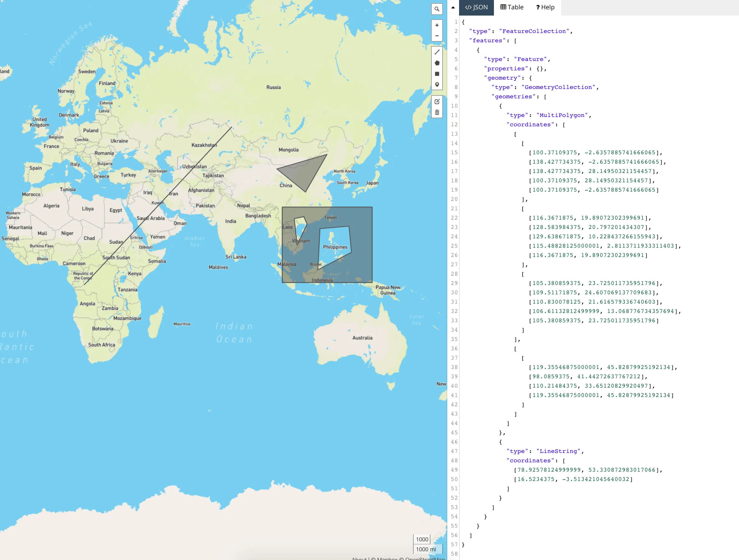Viewport: 739px width, 560px height.
Task: Click line number 36 in the gutter
Action: pyautogui.click(x=454, y=348)
